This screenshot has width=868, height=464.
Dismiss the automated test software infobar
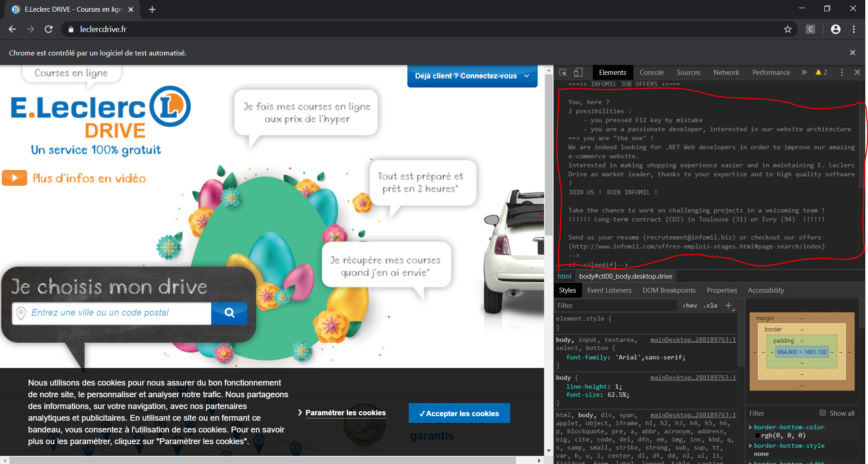(852, 53)
